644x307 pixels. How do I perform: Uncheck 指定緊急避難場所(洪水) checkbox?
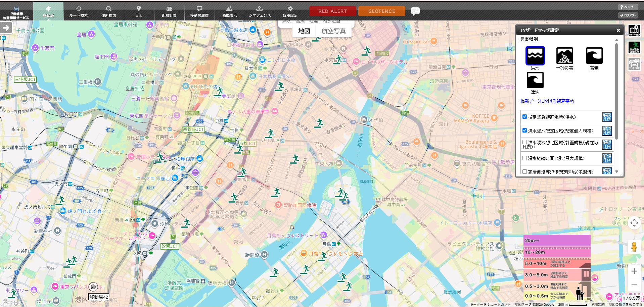point(524,117)
